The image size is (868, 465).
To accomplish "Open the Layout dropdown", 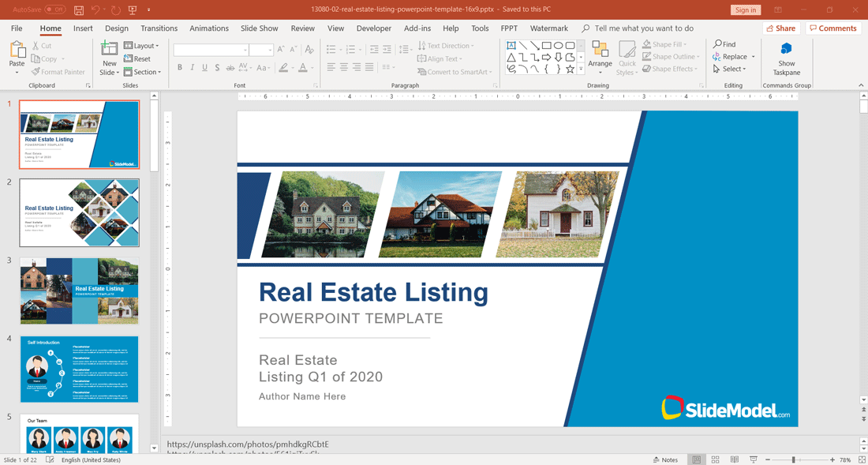I will pyautogui.click(x=142, y=45).
